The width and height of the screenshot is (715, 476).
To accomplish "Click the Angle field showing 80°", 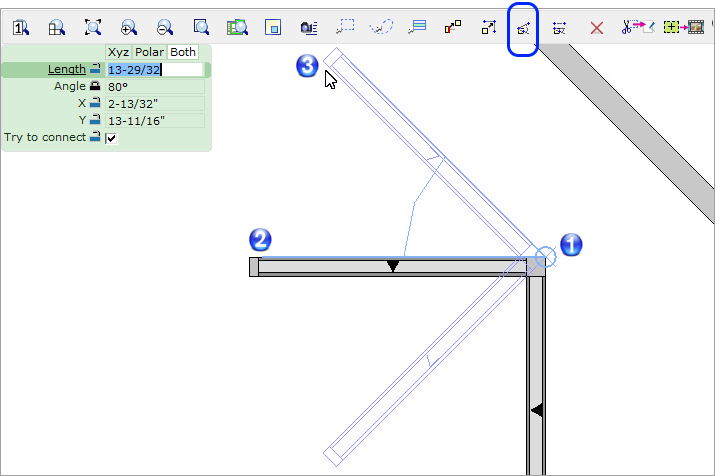I will tap(155, 87).
